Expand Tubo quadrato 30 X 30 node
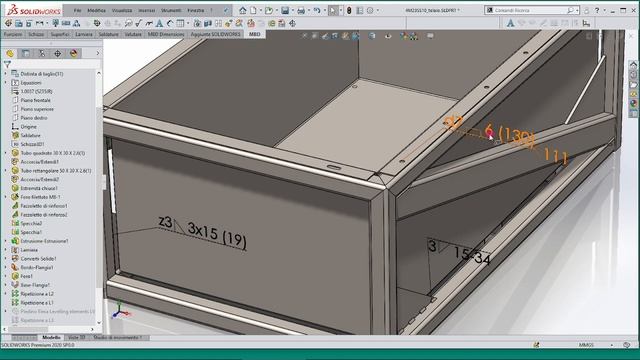Viewport: 640px width, 360px height. (5, 153)
